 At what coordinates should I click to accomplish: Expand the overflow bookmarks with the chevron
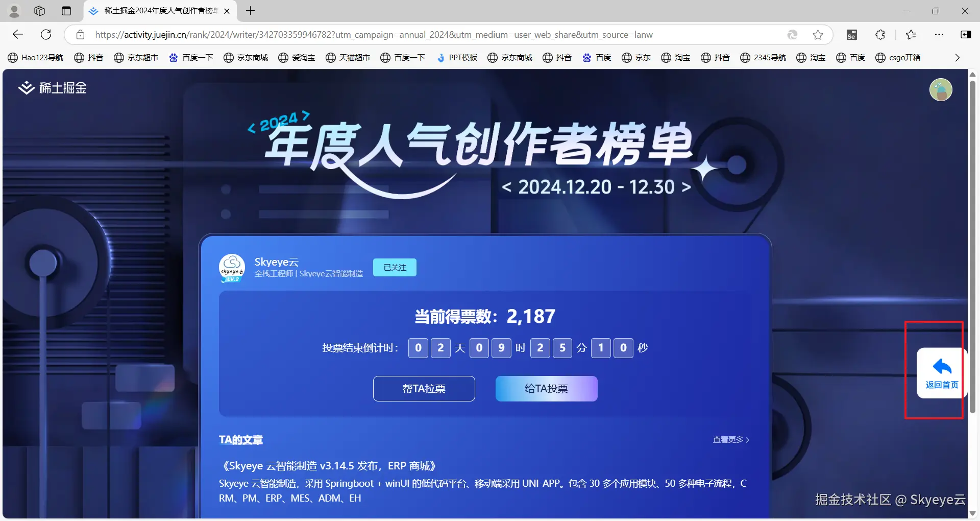(x=958, y=57)
